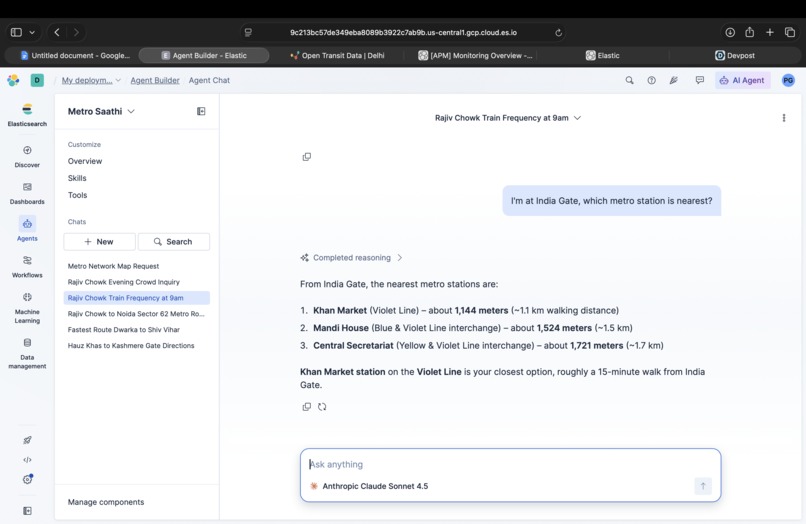Open the browser sidebar options chevron
The image size is (806, 524).
click(32, 32)
